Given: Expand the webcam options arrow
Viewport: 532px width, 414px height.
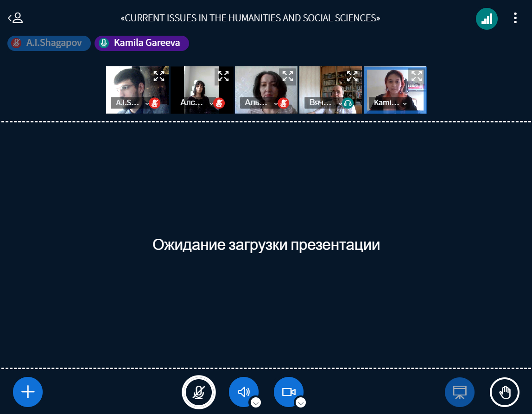Looking at the screenshot, I should tap(300, 402).
